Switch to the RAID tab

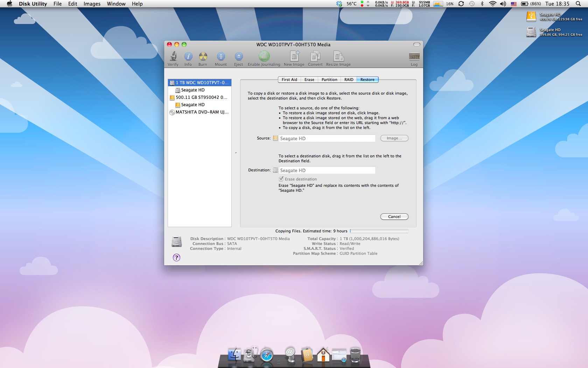click(x=349, y=80)
